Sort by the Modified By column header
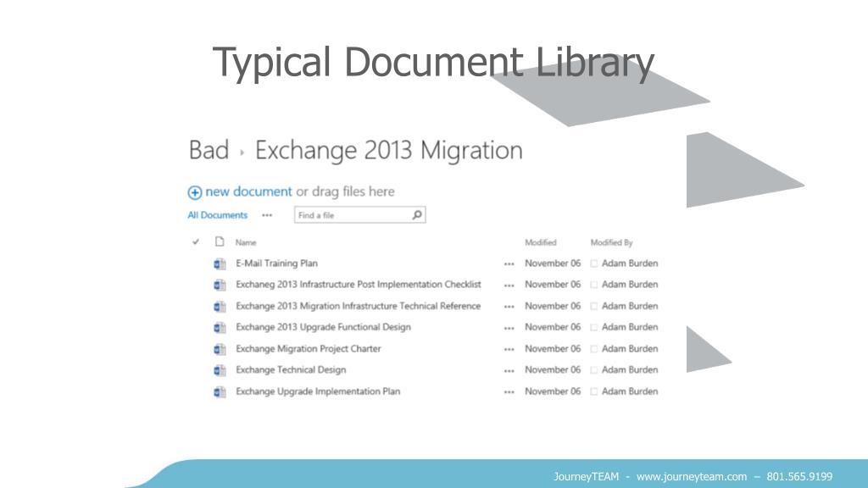 (x=611, y=242)
